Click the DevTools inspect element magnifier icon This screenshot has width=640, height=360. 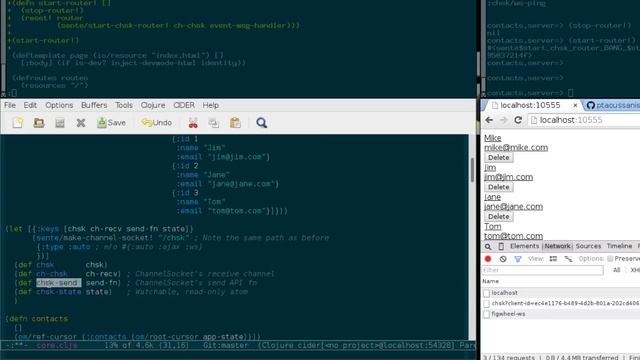click(488, 246)
